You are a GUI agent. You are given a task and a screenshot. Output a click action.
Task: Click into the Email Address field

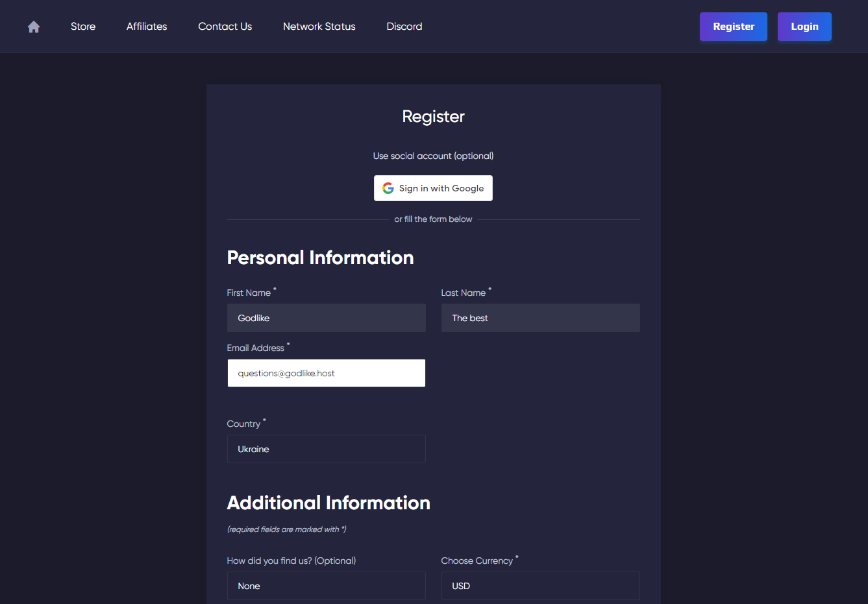327,373
